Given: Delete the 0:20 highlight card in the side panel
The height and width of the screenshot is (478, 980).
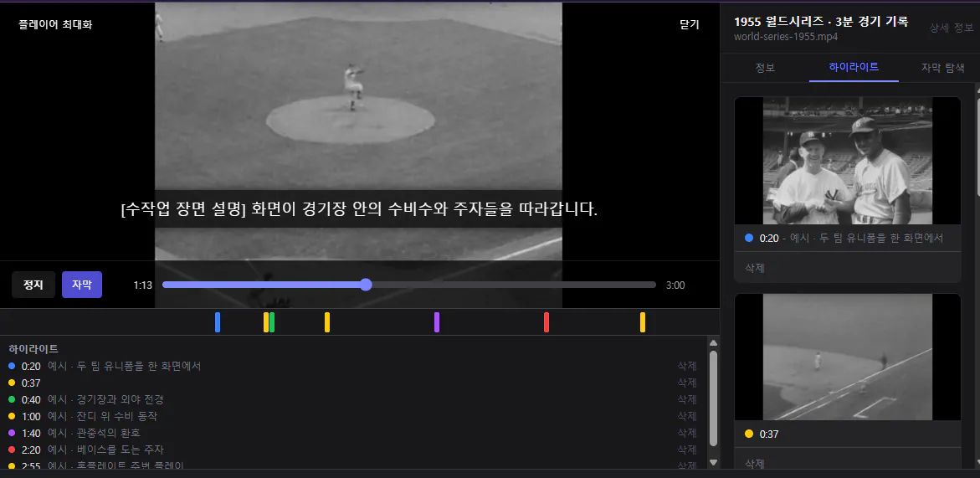Looking at the screenshot, I should pos(756,268).
